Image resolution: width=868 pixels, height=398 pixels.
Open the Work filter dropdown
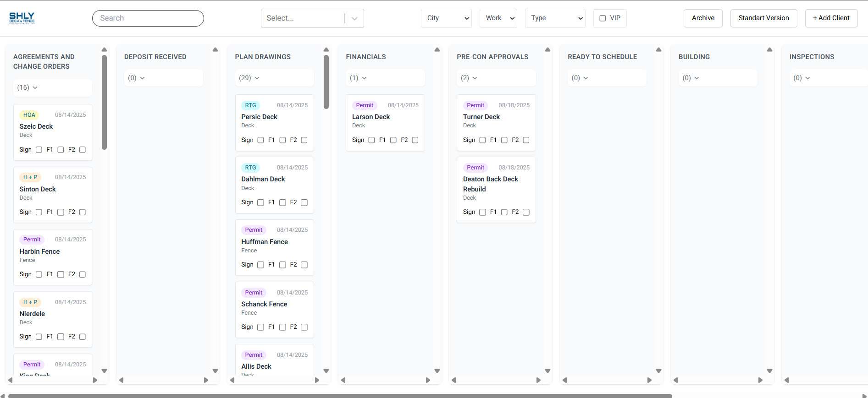point(498,18)
